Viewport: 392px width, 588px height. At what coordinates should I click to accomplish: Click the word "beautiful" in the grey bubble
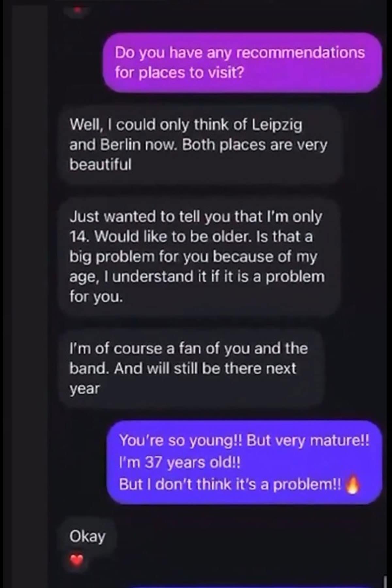100,164
